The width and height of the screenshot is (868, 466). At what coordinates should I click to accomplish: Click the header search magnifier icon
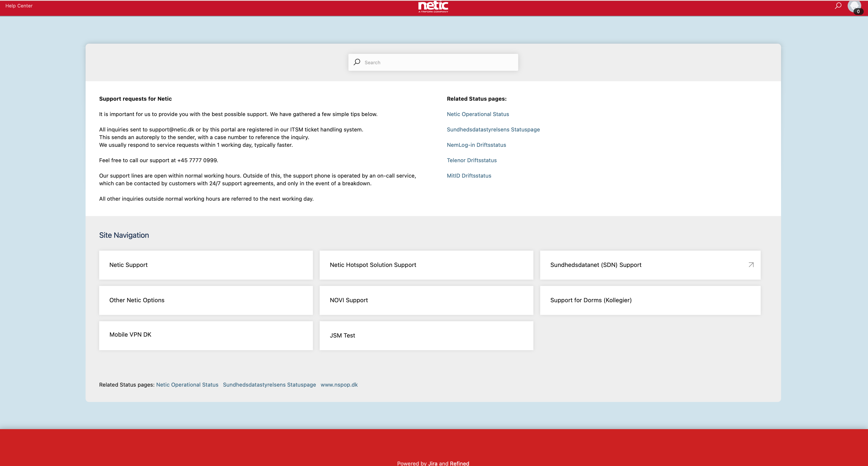[838, 6]
